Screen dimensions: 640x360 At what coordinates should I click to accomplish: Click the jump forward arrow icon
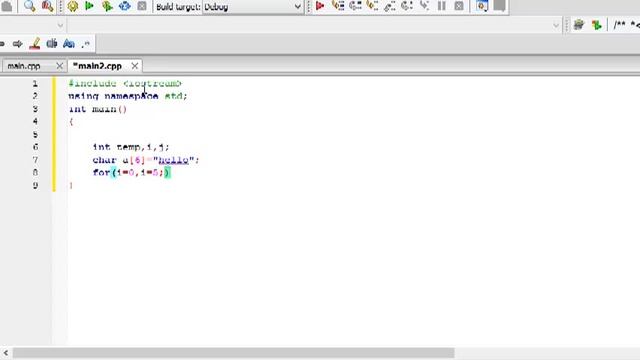[17, 44]
